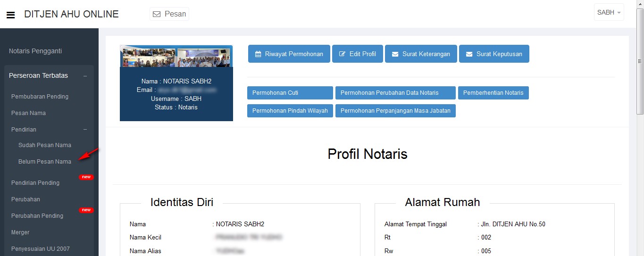The height and width of the screenshot is (256, 644).
Task: Open Permohonan Pindah Wilayah
Action: pos(290,111)
